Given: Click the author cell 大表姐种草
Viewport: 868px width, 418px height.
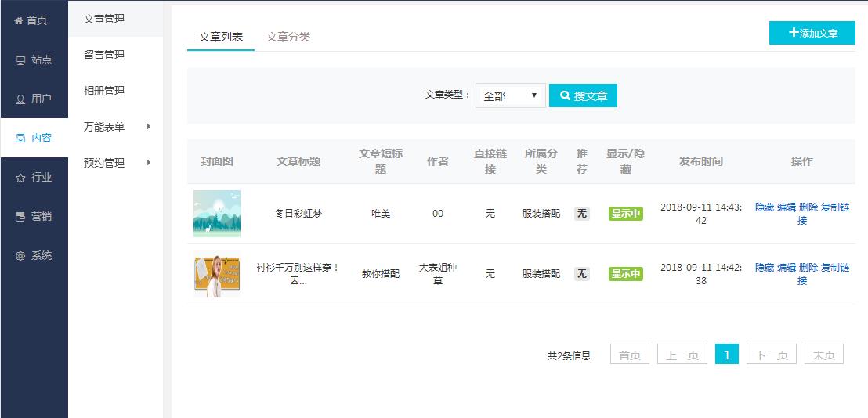Looking at the screenshot, I should click(438, 274).
